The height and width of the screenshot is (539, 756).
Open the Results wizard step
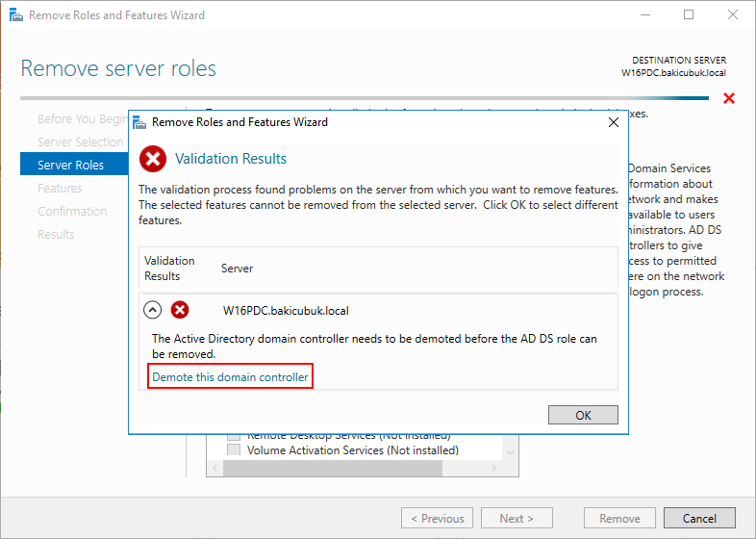click(56, 235)
